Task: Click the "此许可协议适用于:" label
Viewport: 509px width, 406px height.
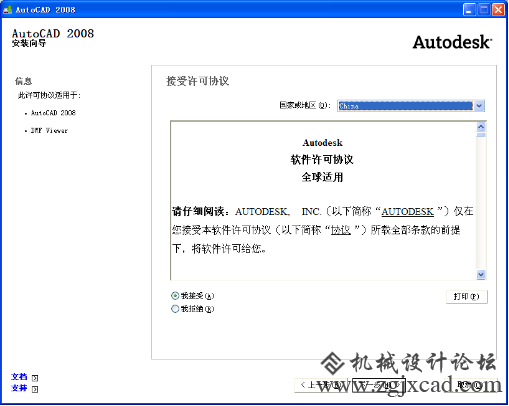Action: (x=49, y=95)
